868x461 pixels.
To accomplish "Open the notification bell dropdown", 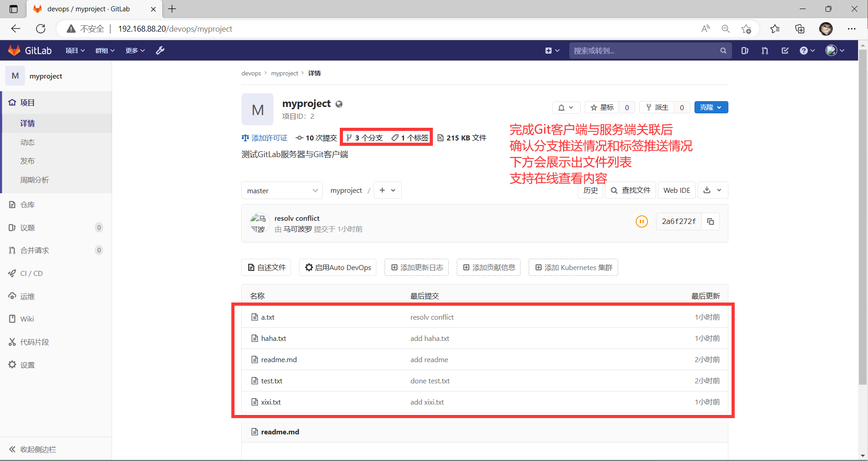I will tap(566, 107).
